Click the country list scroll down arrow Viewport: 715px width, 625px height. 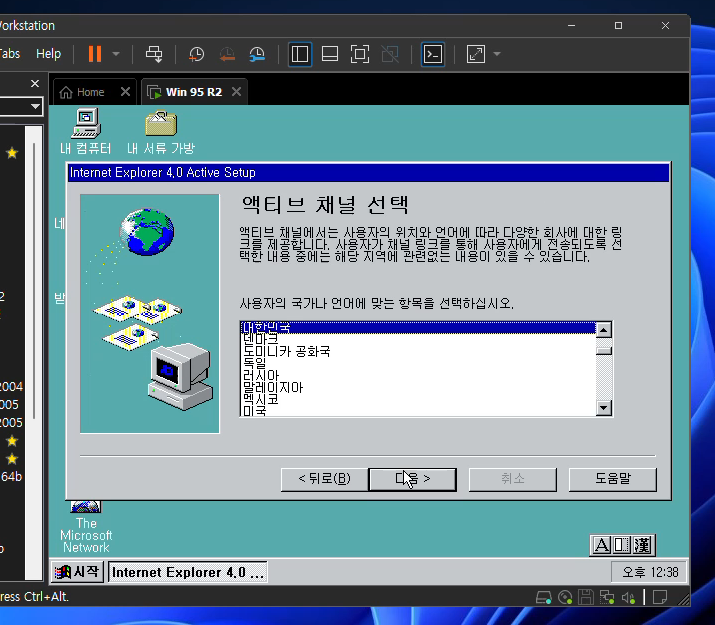point(604,408)
